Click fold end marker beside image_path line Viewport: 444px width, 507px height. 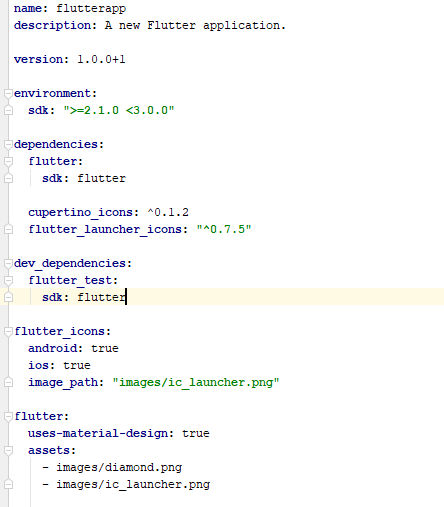pyautogui.click(x=8, y=382)
